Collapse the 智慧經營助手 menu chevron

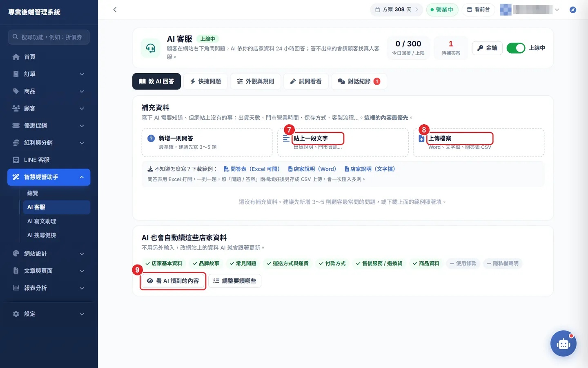82,177
